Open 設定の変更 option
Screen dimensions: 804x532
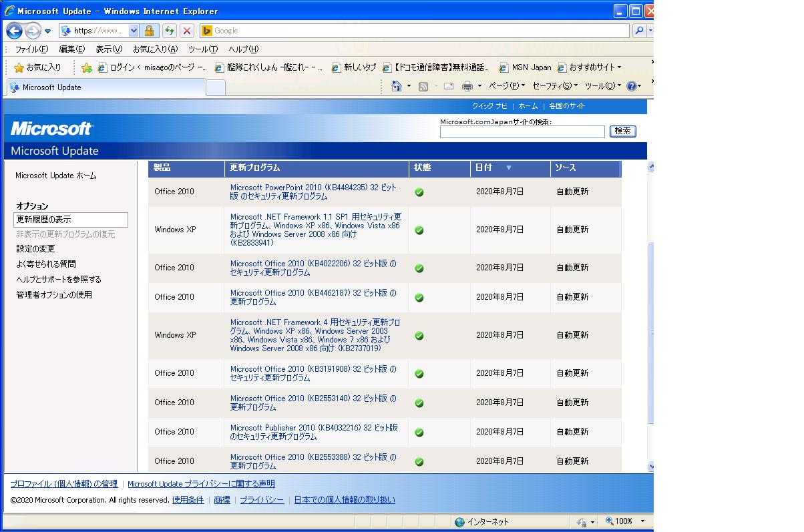[35, 249]
